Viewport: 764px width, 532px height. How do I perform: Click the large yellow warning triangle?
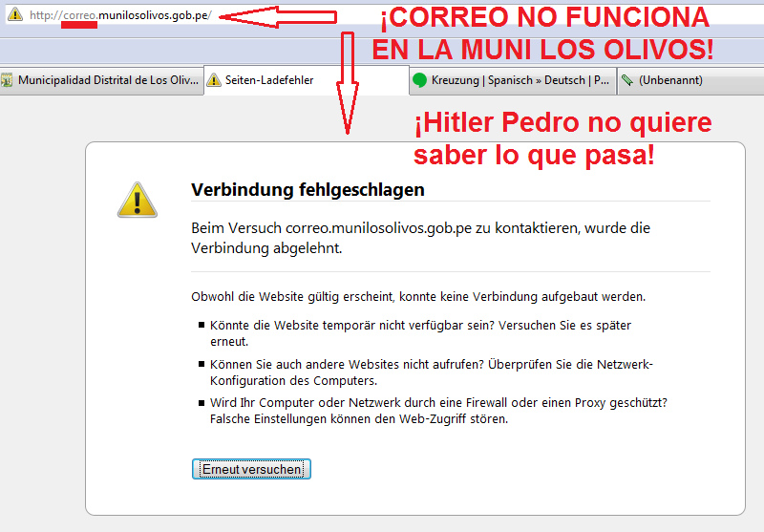tap(138, 199)
